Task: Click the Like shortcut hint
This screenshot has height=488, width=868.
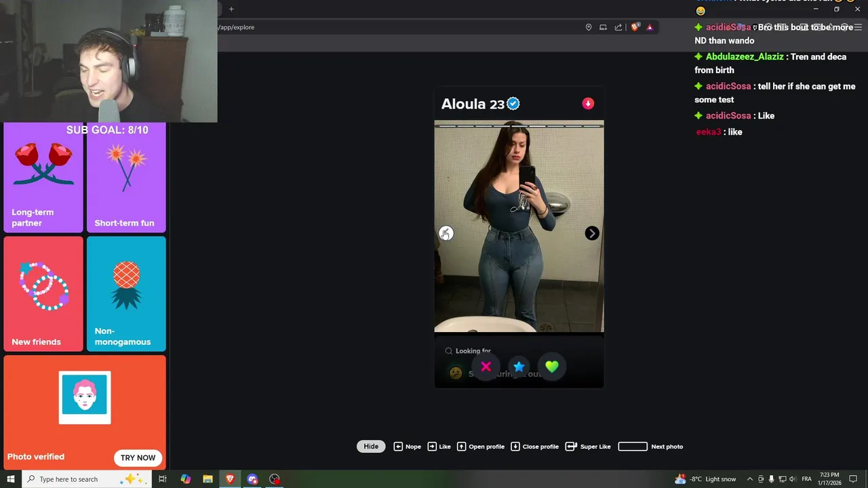Action: [439, 447]
